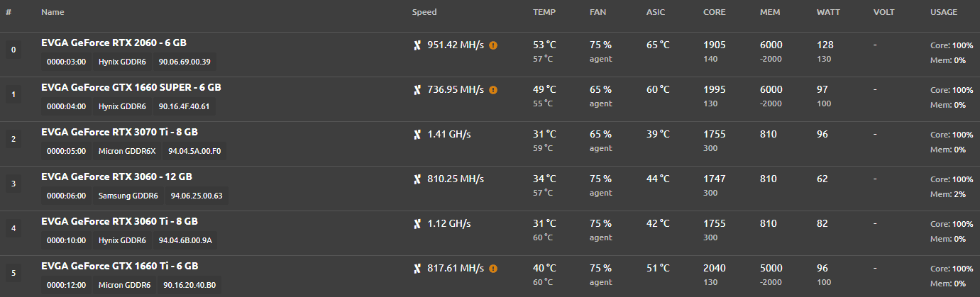Click the algorithm icon on GTX 1660 SUPER row
980x297 pixels.
coord(417,90)
